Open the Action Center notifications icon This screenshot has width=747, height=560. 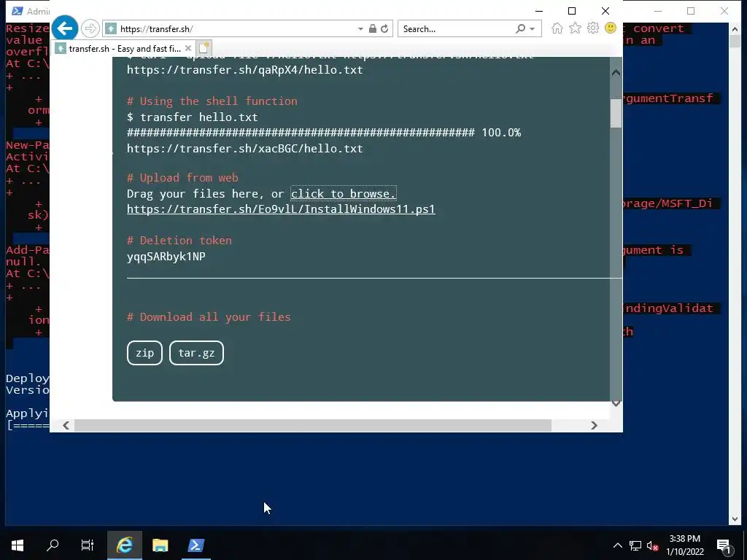coord(724,545)
